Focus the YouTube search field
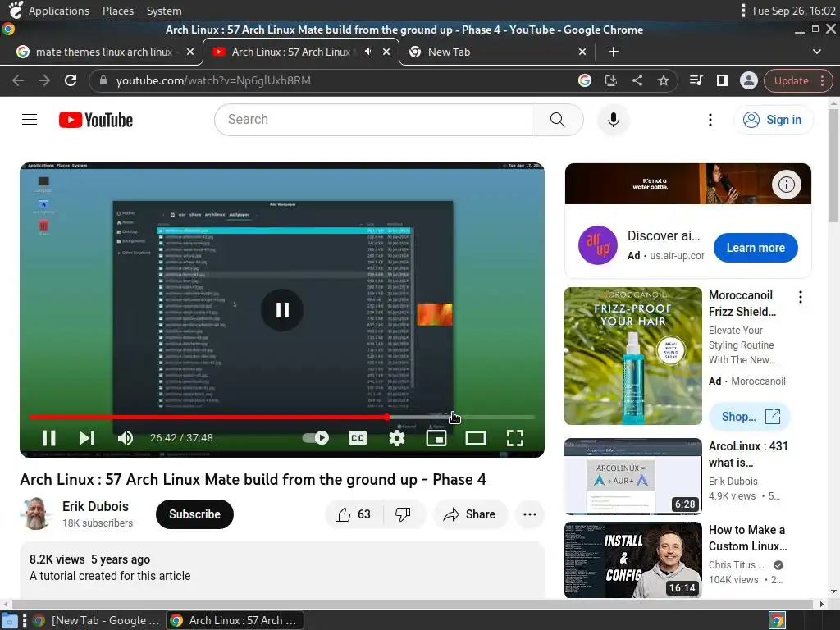840x630 pixels. 373,120
